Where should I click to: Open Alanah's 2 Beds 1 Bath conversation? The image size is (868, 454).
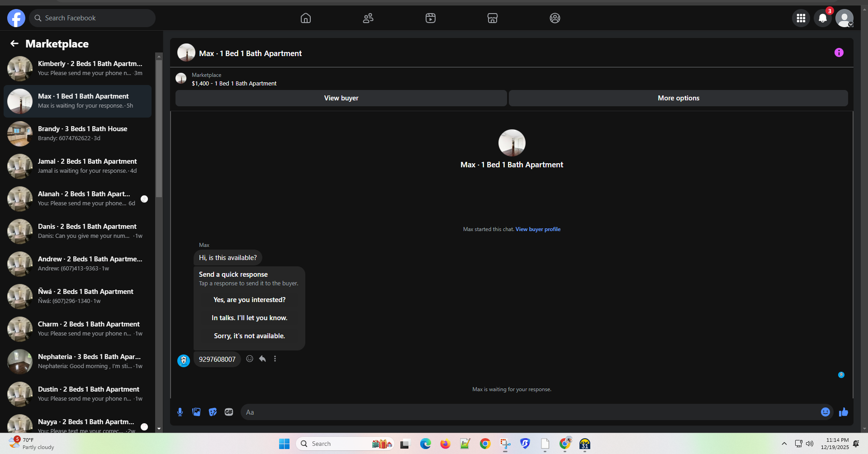coord(78,199)
